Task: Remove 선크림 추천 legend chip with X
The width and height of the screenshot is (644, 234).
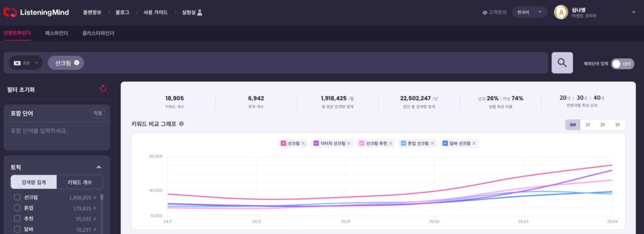Action: [x=390, y=143]
